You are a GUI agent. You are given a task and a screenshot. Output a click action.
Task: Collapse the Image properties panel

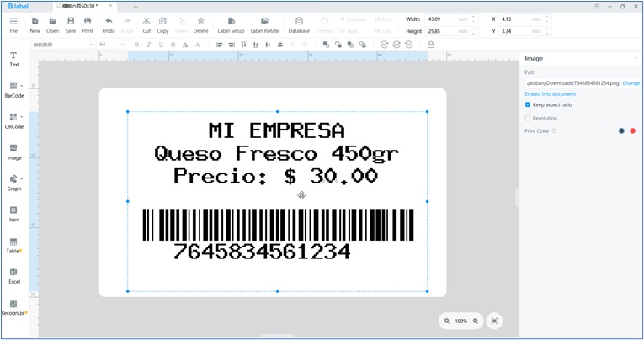[x=636, y=58]
